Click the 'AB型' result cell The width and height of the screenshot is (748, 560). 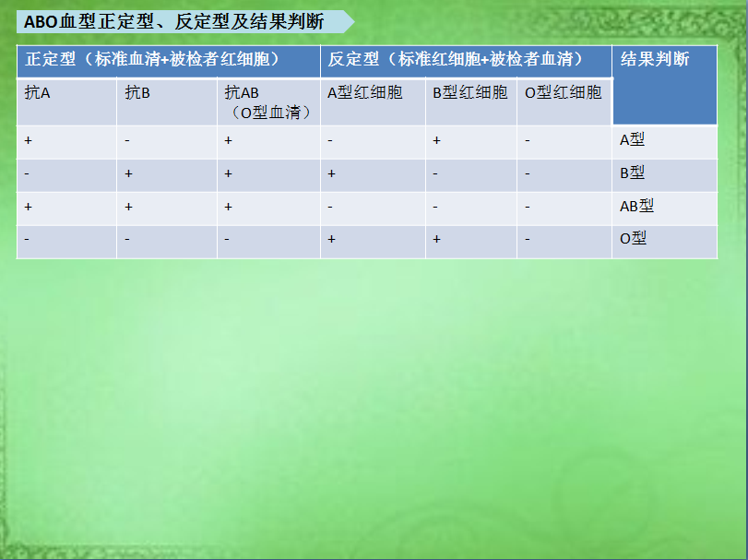pyautogui.click(x=664, y=209)
